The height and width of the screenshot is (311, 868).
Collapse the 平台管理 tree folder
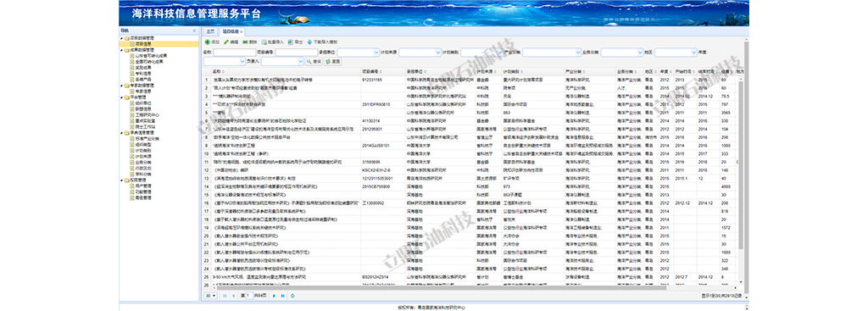coord(121,97)
